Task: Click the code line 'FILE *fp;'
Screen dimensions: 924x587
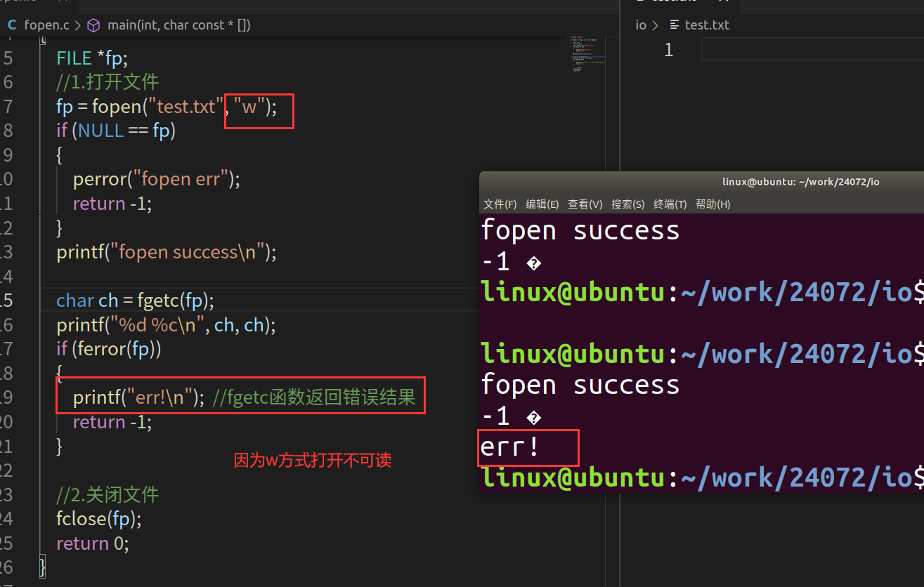Action: tap(92, 58)
